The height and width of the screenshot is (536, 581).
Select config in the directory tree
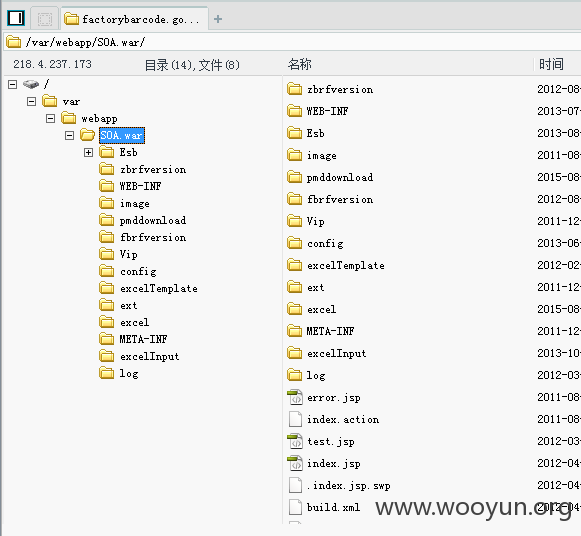coord(138,271)
